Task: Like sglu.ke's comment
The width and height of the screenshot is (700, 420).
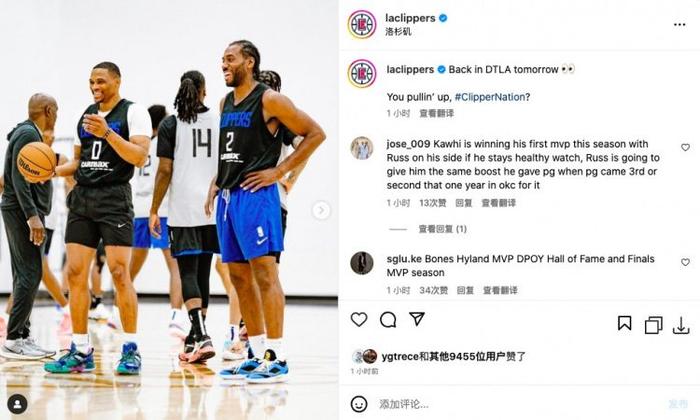Action: [685, 262]
